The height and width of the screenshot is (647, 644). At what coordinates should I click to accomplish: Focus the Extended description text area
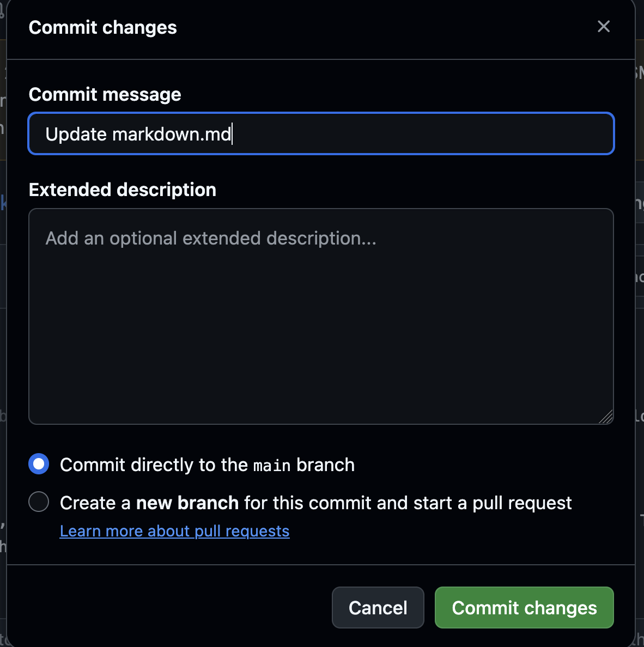coord(321,327)
